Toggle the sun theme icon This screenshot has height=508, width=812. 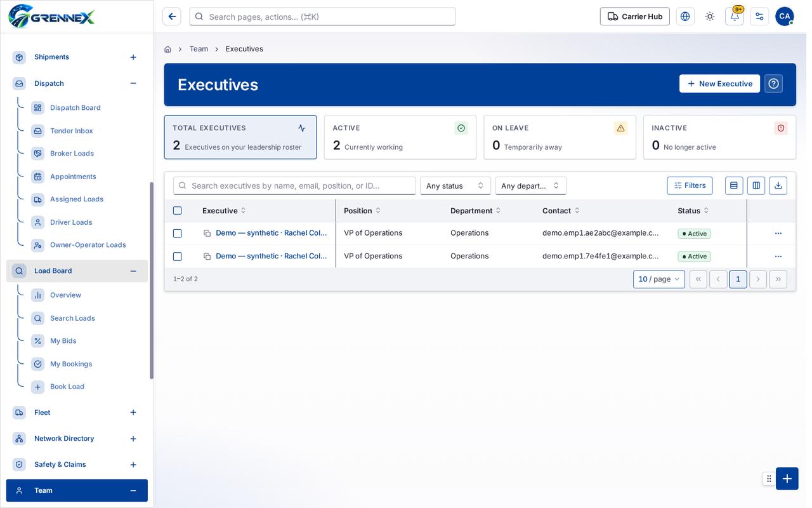[x=710, y=17]
